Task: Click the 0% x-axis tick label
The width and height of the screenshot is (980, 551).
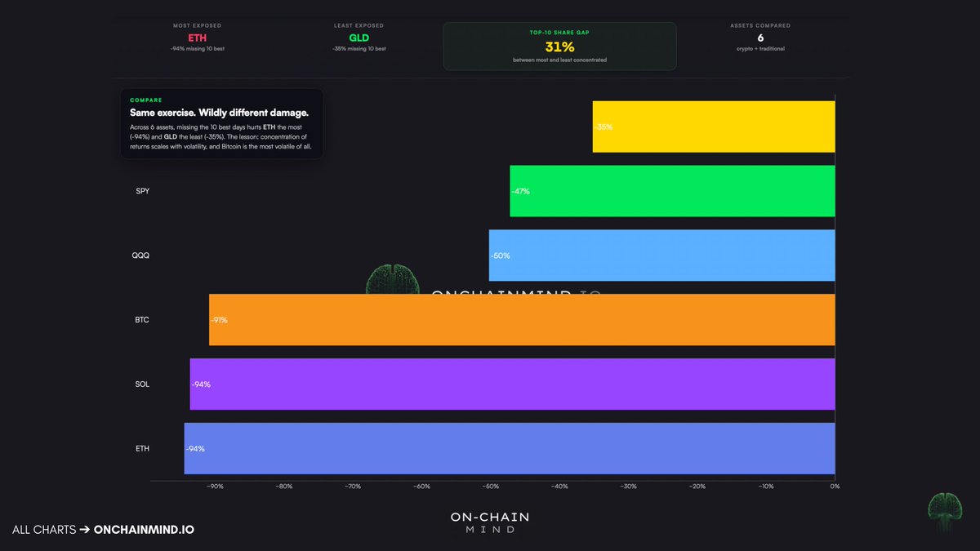Action: tap(835, 487)
